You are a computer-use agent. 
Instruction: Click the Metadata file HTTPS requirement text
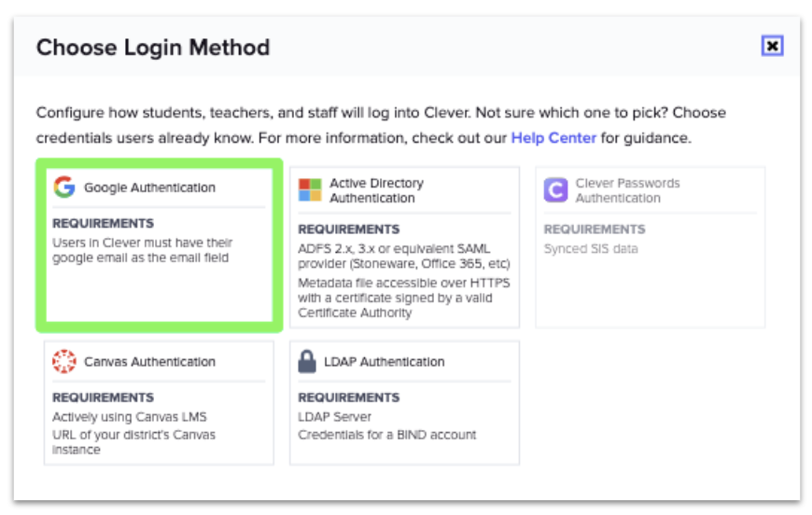pyautogui.click(x=395, y=298)
